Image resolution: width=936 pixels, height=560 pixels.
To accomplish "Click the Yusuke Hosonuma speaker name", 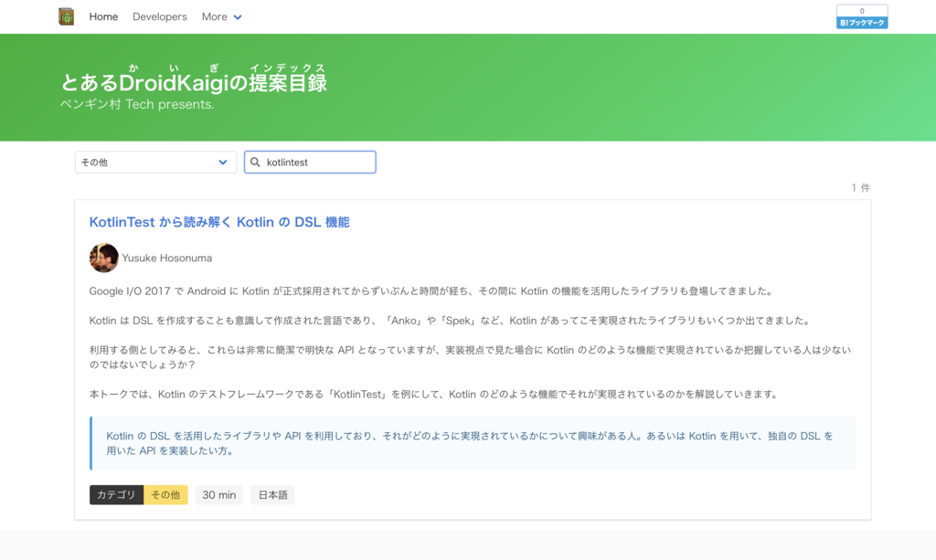I will pyautogui.click(x=166, y=258).
